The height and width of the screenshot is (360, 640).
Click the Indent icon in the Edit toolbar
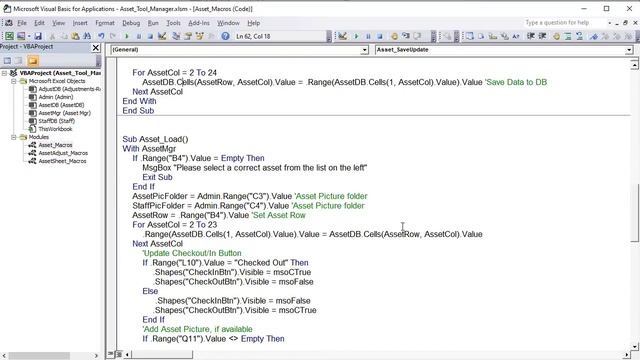[x=531, y=36]
